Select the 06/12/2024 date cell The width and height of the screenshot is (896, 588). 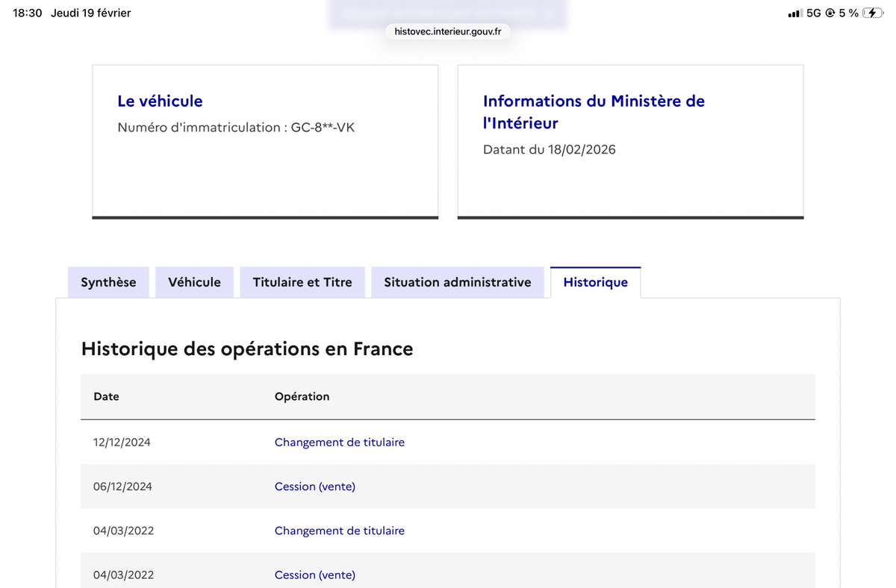(x=122, y=487)
